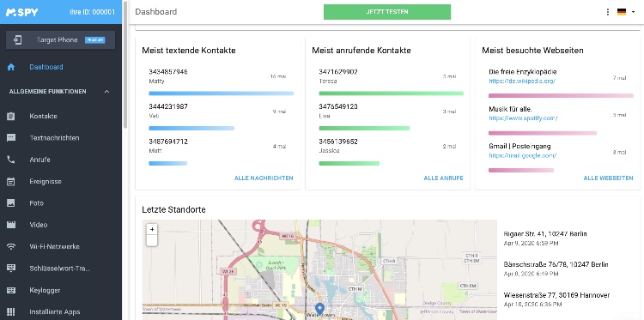Open the Alle Nachrichten link
This screenshot has width=644, height=320.
(x=264, y=178)
